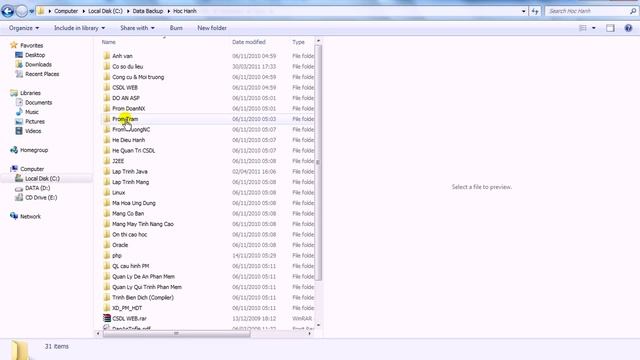640x360 pixels.
Task: Select Homegroup in navigation pane
Action: [x=34, y=150]
